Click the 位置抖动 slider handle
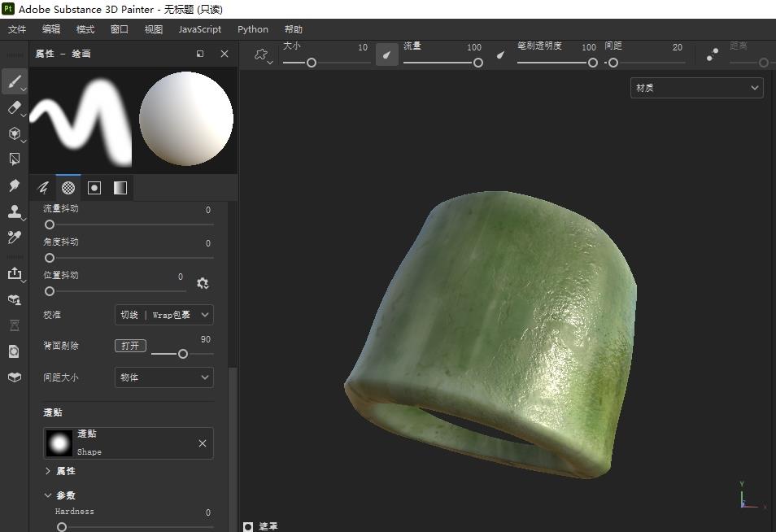 50,291
